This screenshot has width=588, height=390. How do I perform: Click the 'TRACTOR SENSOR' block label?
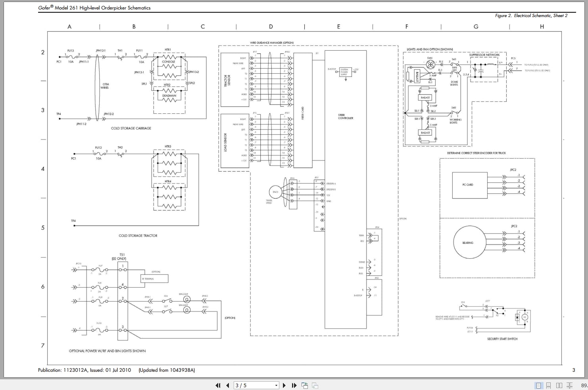[x=227, y=81]
